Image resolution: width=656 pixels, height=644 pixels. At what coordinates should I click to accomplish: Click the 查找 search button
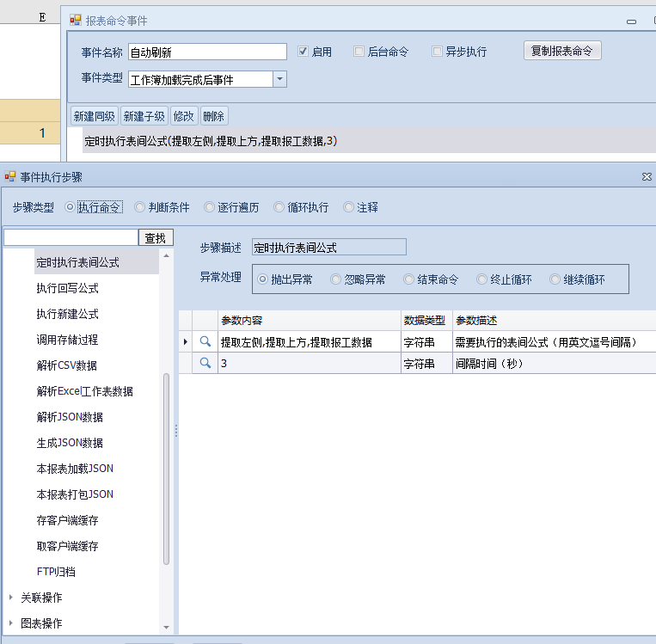tap(156, 237)
